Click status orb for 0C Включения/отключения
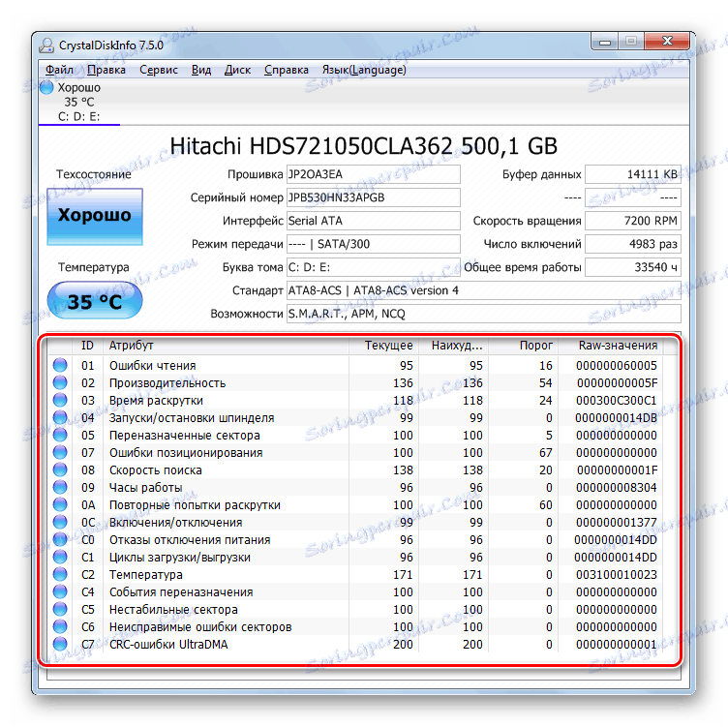This screenshot has width=728, height=727. [60, 522]
